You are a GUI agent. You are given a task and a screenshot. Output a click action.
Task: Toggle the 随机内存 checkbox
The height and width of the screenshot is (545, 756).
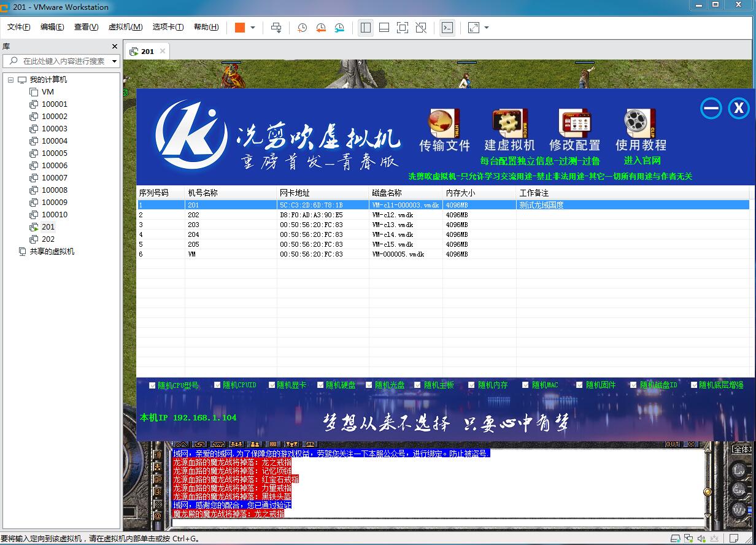[472, 385]
